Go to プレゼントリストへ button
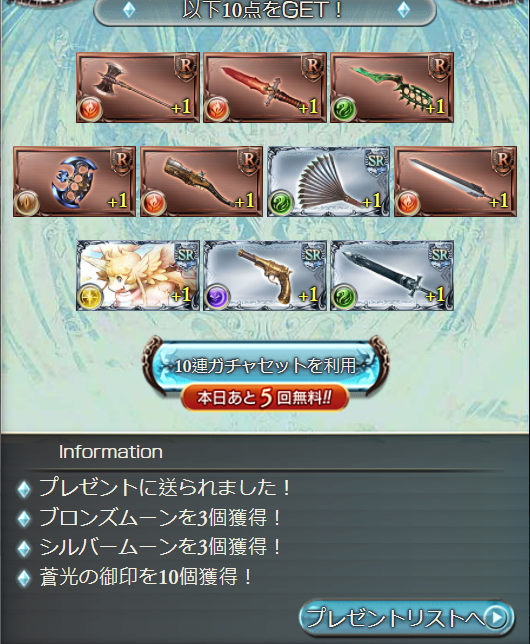The width and height of the screenshot is (530, 644). tap(407, 617)
